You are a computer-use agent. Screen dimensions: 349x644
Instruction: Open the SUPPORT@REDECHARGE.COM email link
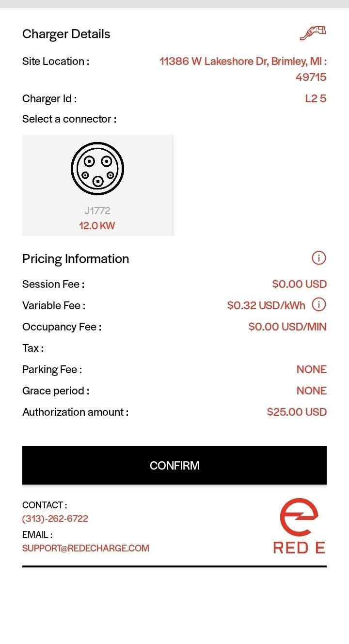pyautogui.click(x=86, y=548)
